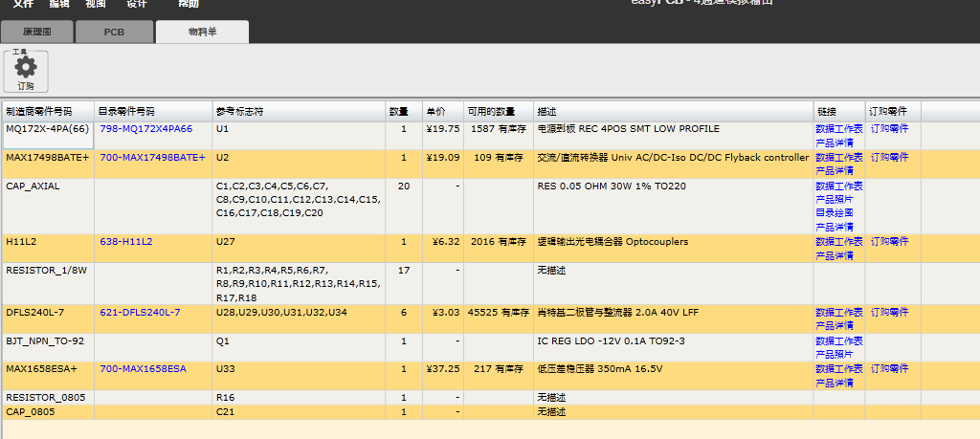Open 数据工作表 link for MQ172X-4PA(66)
This screenshot has width=980, height=439.
pos(838,129)
